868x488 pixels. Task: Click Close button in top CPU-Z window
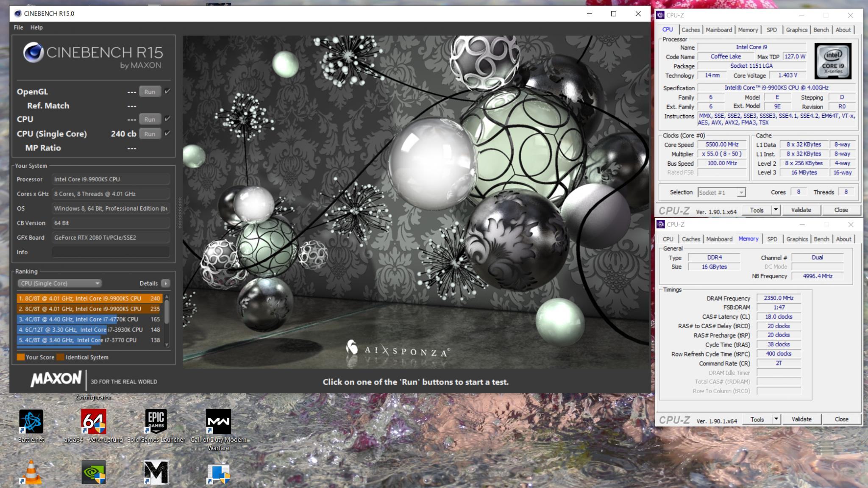841,210
